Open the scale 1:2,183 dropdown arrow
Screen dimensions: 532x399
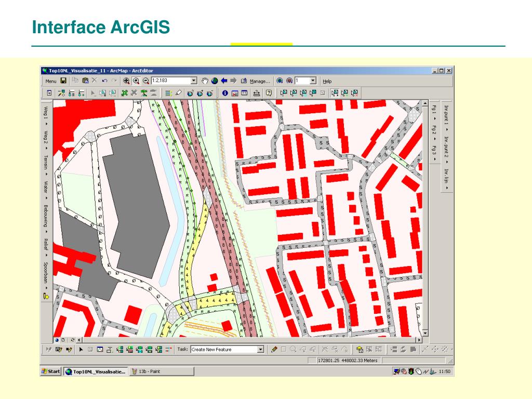point(194,81)
